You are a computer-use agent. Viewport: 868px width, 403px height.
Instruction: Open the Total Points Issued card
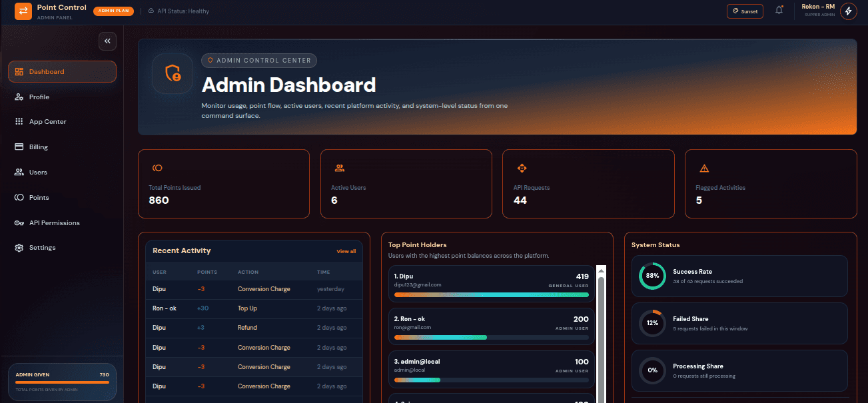tap(224, 184)
